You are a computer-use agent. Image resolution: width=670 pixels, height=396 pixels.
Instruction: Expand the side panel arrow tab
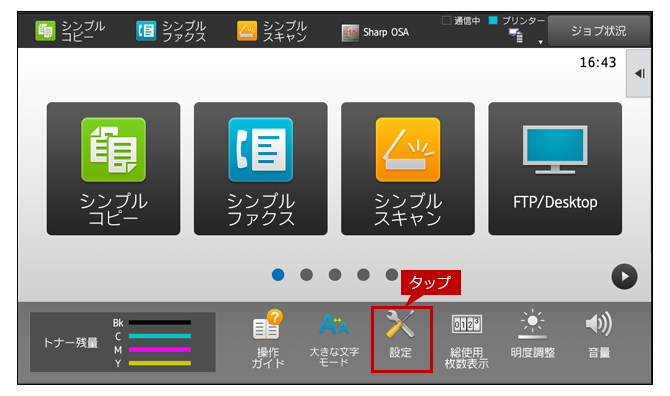click(x=639, y=73)
